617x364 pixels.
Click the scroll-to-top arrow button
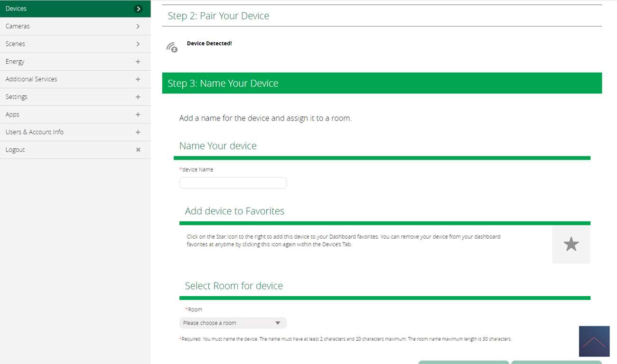[x=594, y=341]
